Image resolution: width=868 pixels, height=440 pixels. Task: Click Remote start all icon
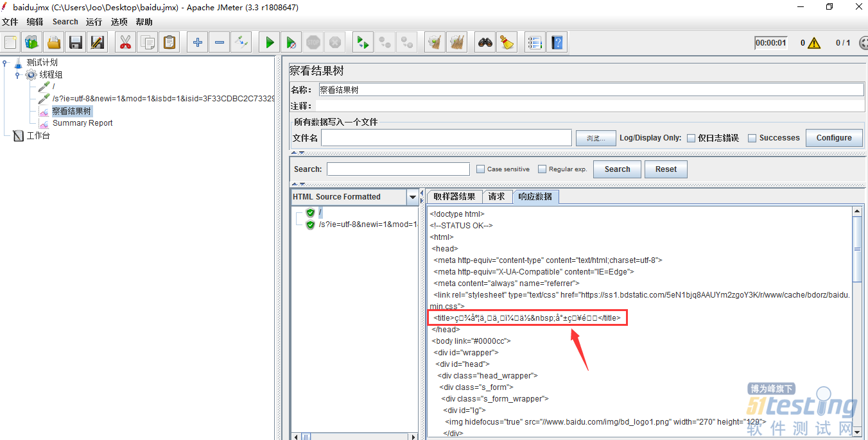363,43
